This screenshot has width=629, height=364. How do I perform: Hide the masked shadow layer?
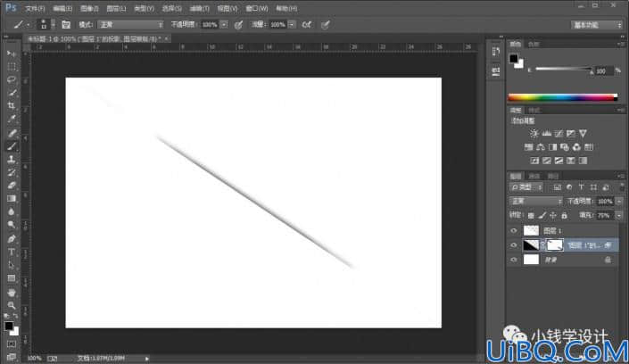pos(514,245)
